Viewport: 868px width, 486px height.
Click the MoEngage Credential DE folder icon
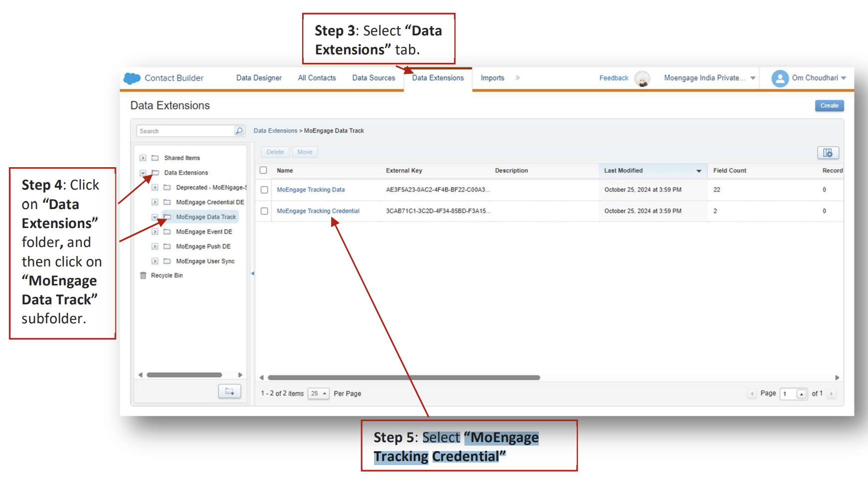pos(167,202)
